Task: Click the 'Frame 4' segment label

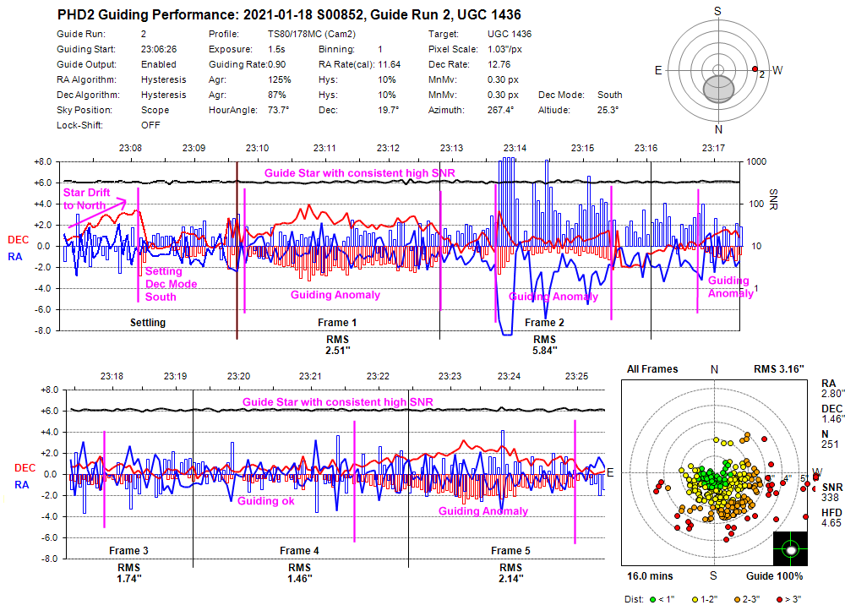Action: click(299, 550)
